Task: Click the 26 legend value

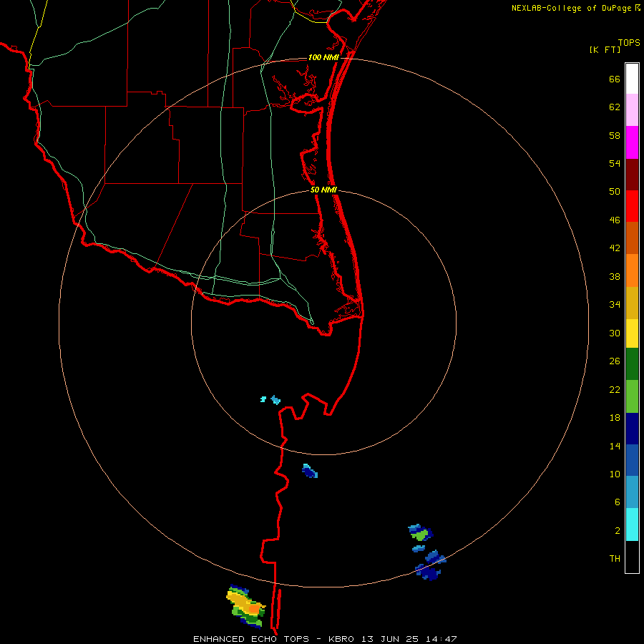Action: tap(615, 361)
